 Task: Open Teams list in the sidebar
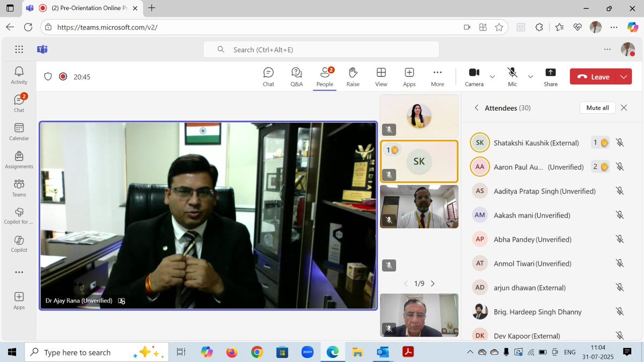19,188
